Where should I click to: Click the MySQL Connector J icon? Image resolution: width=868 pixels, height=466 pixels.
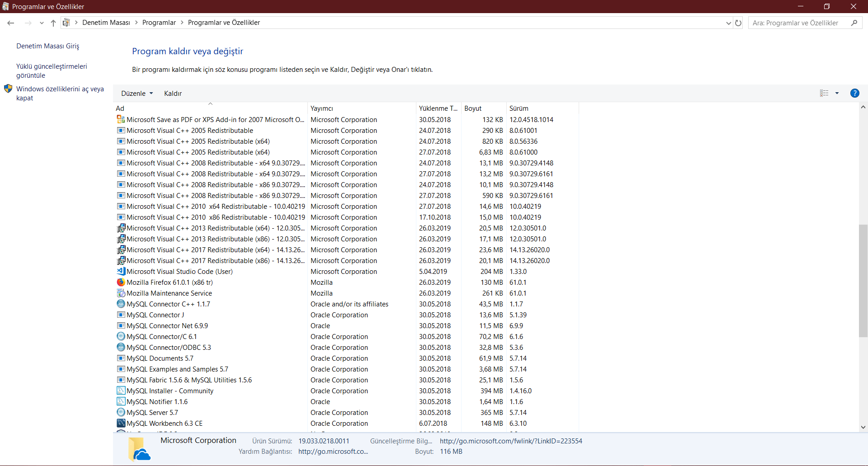point(121,315)
